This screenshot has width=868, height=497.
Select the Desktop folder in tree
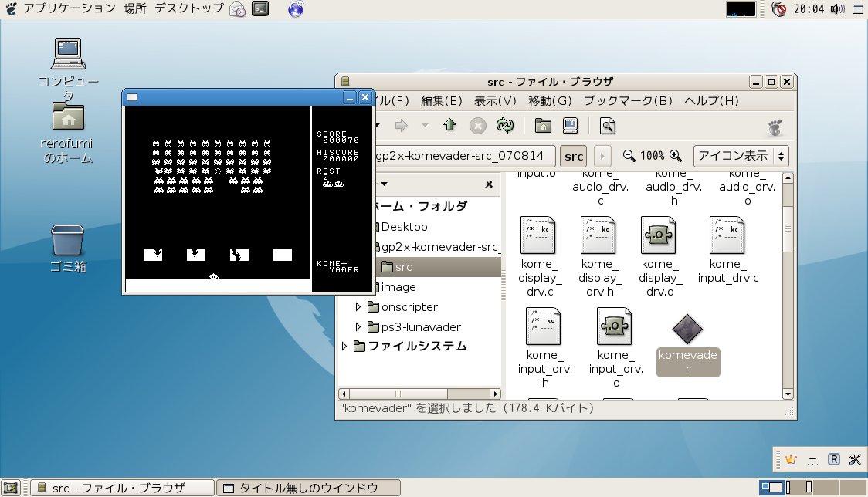[404, 226]
